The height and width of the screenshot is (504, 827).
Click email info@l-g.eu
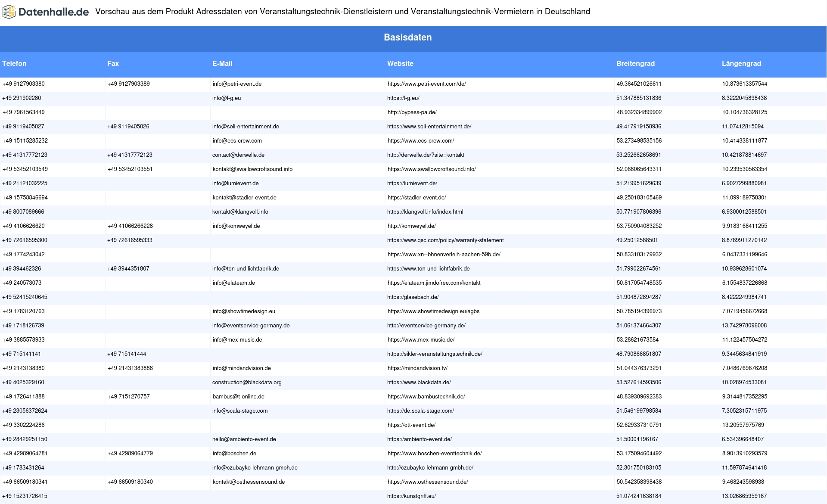(227, 98)
